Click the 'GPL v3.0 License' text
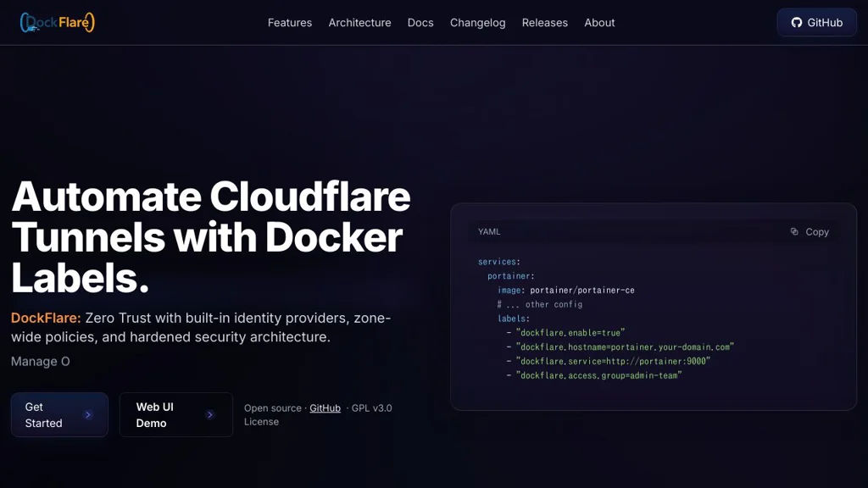868x488 pixels. coord(318,414)
